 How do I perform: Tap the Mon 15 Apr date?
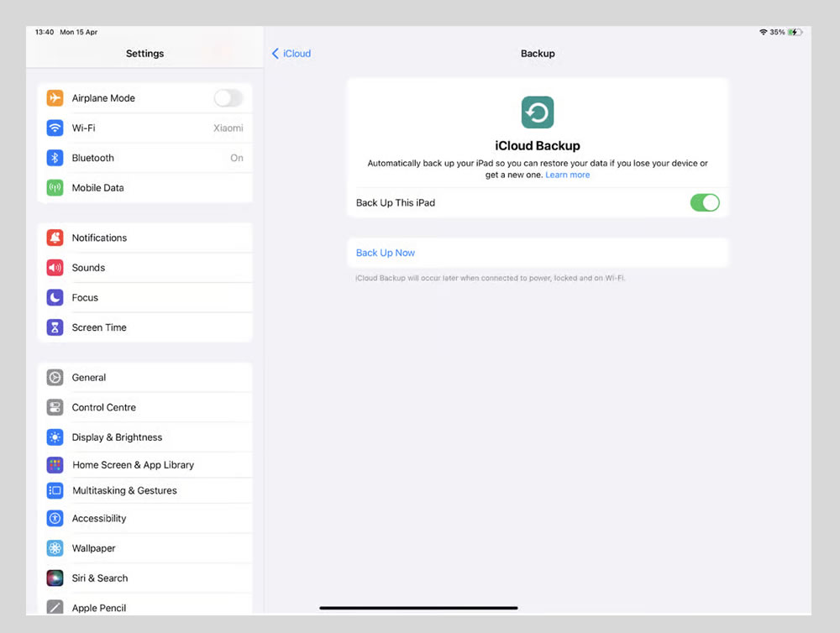79,32
